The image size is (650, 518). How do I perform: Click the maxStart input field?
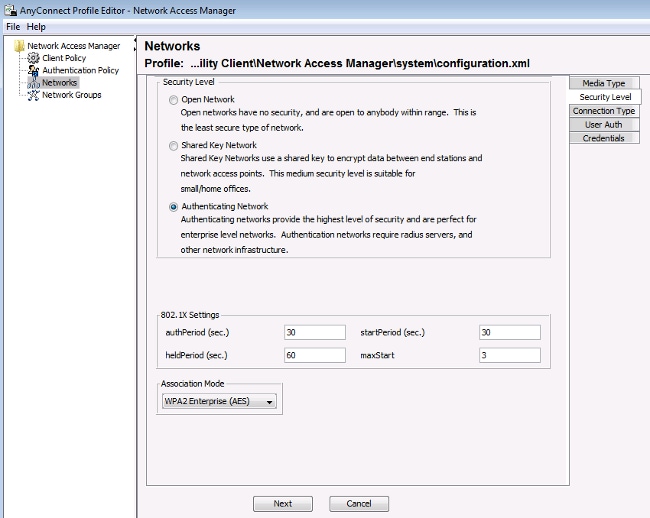[510, 355]
